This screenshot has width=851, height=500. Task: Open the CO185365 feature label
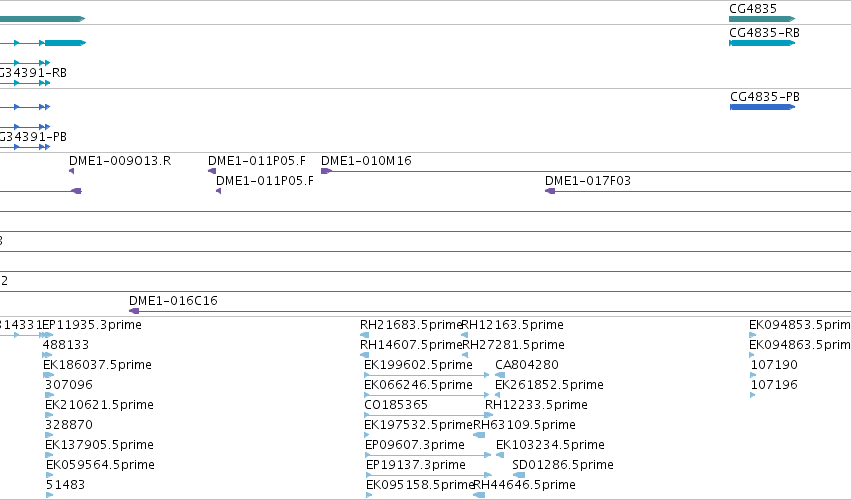pos(396,405)
